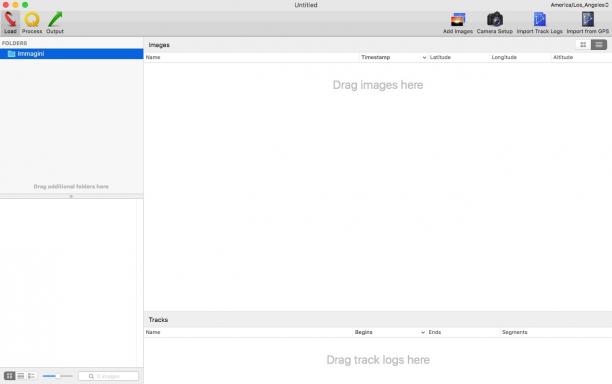This screenshot has width=612, height=384.
Task: Choose the detailed list view icon in bottom bar
Action: click(32, 376)
